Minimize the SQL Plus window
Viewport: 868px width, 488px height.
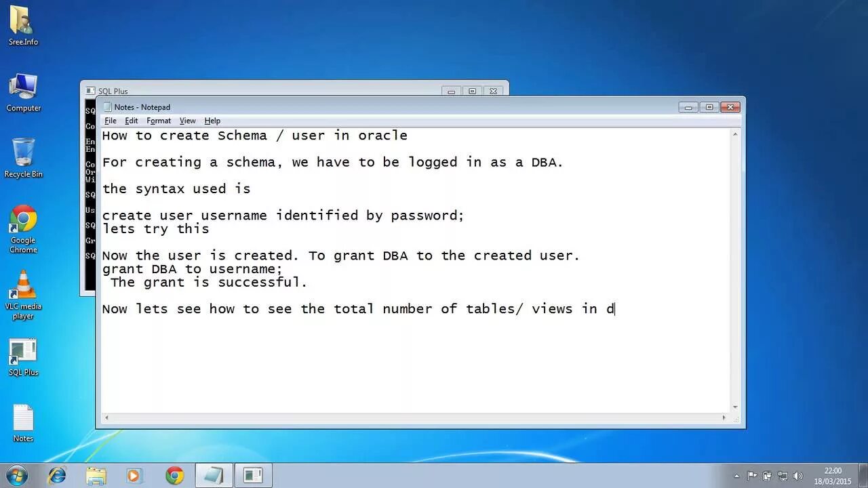coord(452,91)
